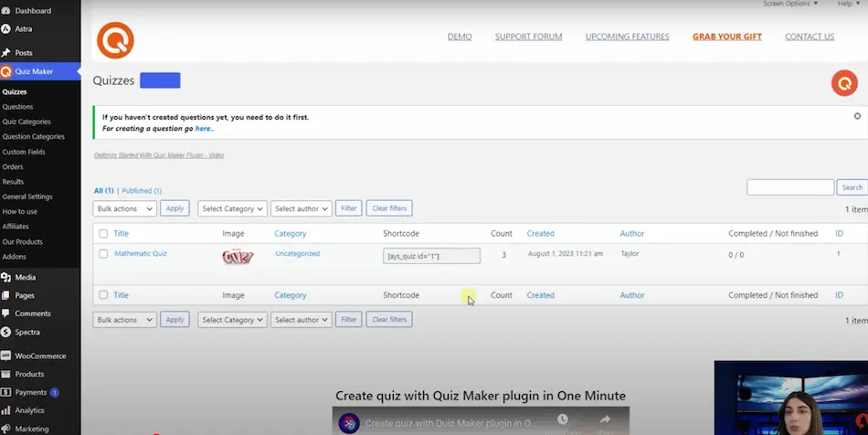Click the Mathematic Quiz image thumbnail
Screen dimensions: 868x435
(x=238, y=257)
